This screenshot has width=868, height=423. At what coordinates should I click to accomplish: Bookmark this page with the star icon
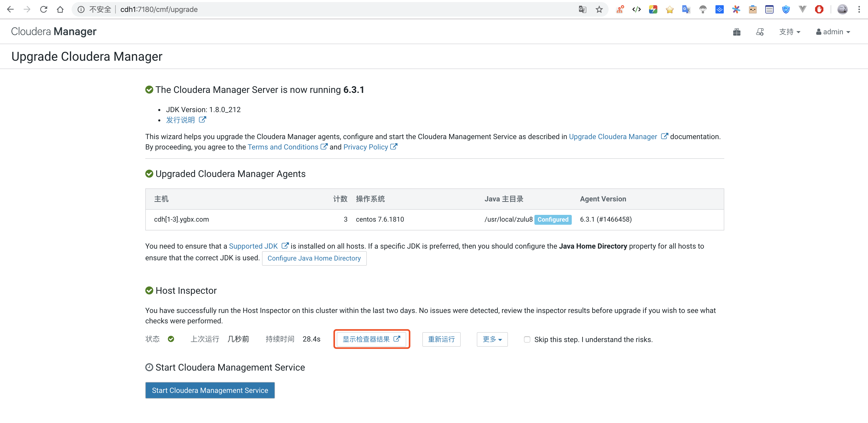599,9
